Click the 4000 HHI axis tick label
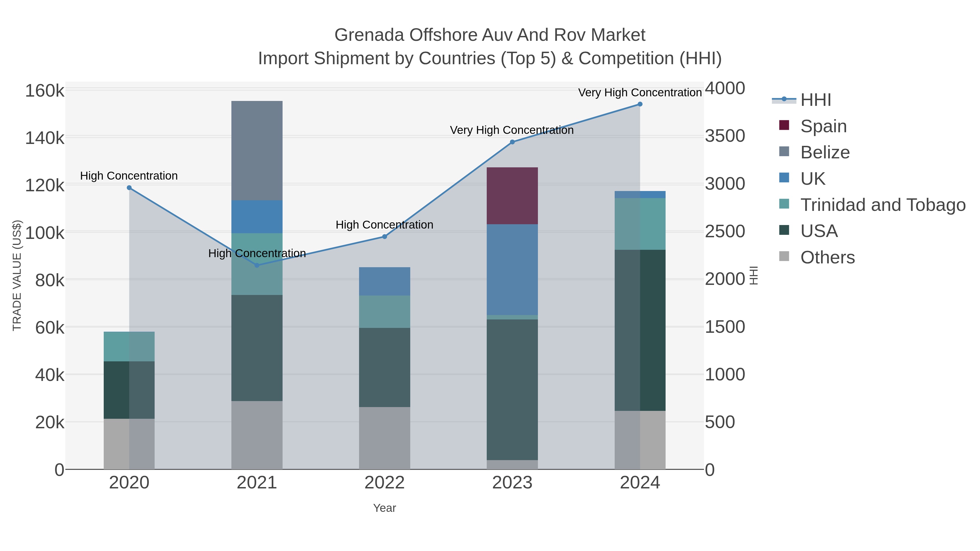The height and width of the screenshot is (551, 980). tap(725, 89)
